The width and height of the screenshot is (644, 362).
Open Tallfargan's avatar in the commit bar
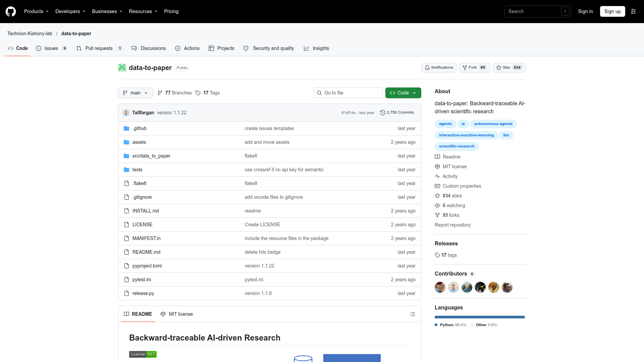point(126,113)
